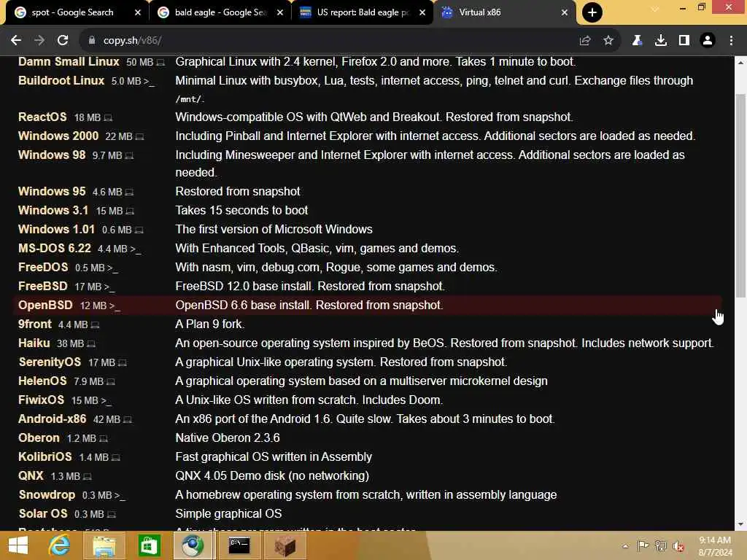This screenshot has width=747, height=560.
Task: Start Windows 3.1
Action: coord(53,211)
